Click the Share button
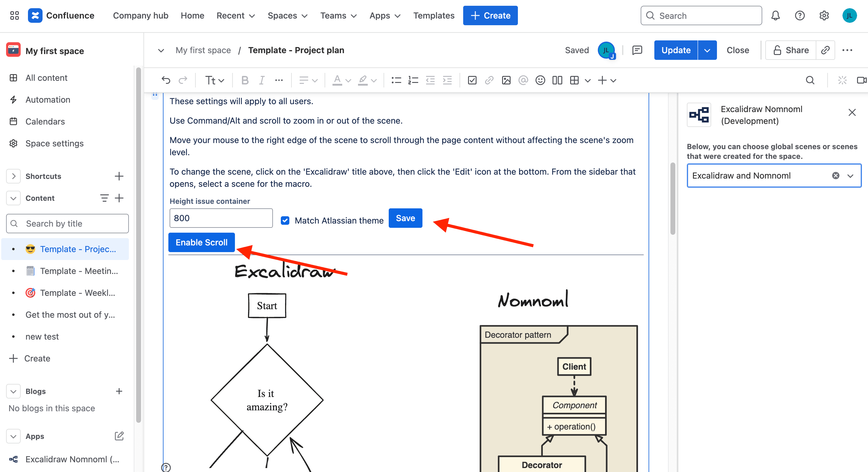The width and height of the screenshot is (868, 472). point(790,50)
